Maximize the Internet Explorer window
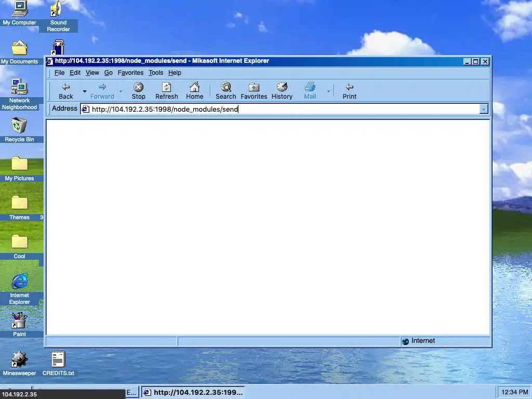 475,61
